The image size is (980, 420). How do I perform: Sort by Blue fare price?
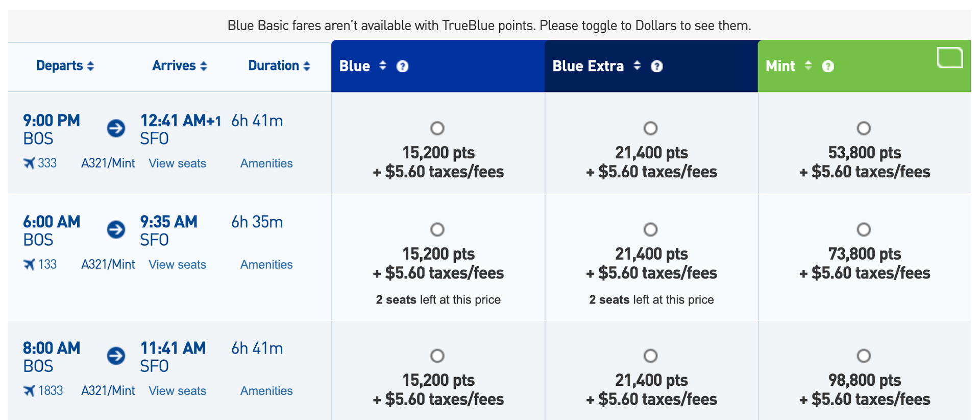click(381, 66)
